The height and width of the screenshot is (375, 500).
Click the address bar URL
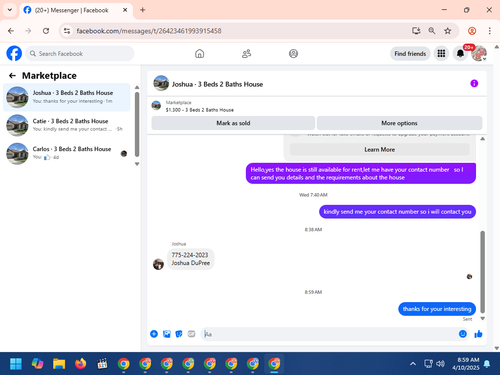point(149,31)
